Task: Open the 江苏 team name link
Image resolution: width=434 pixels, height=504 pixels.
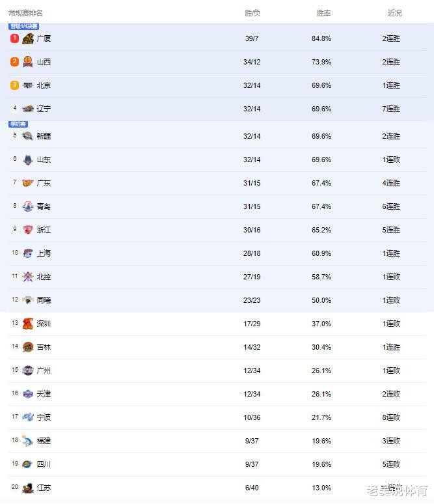Action: (44, 488)
